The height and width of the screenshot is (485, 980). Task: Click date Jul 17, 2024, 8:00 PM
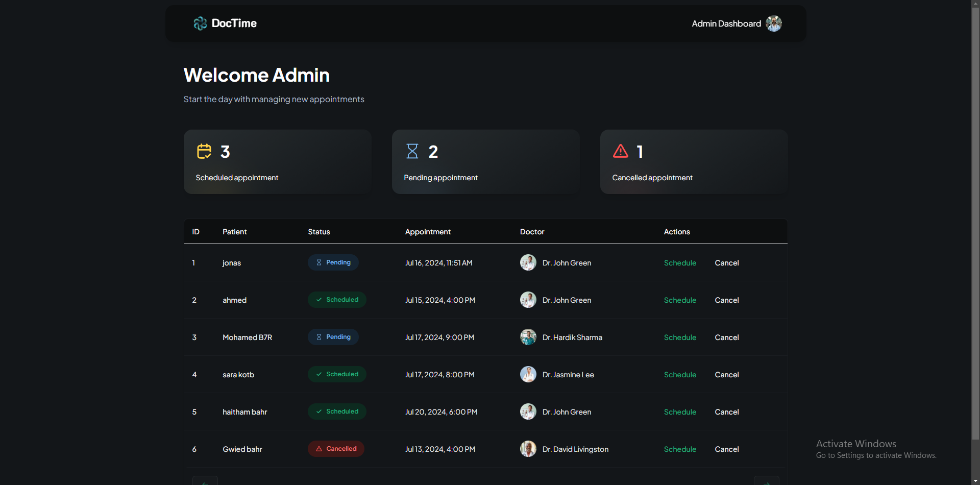(x=440, y=375)
